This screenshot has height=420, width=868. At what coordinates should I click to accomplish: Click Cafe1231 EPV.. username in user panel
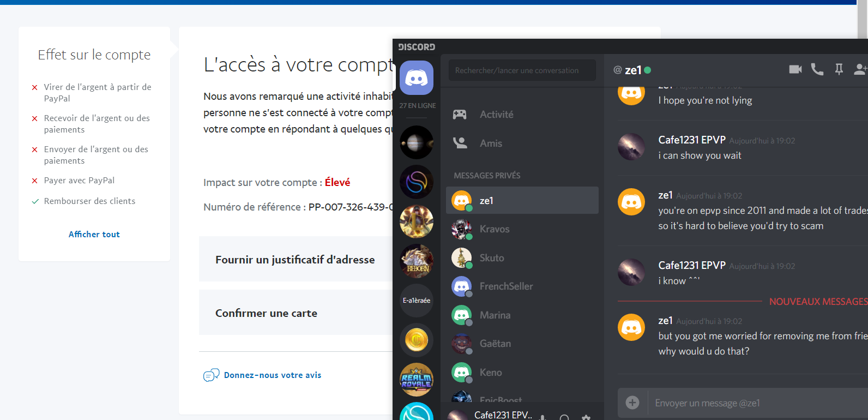click(x=503, y=415)
